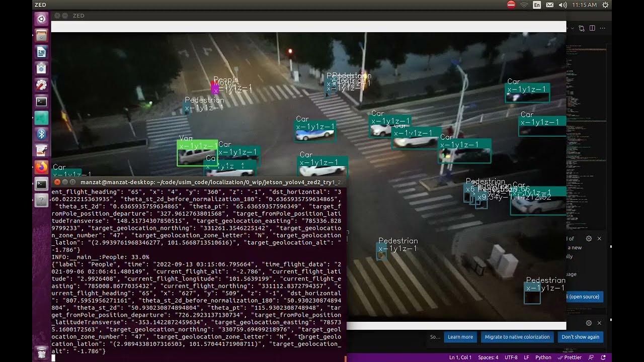Open Bluetooth manager from the dock
This screenshot has width=644, height=362.
click(x=41, y=134)
